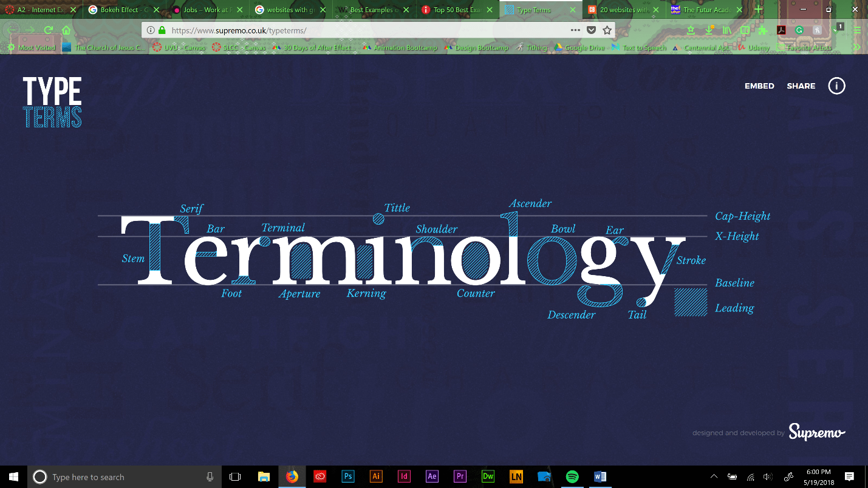Open the page actions three-dot menu
This screenshot has height=488, width=868.
click(575, 29)
